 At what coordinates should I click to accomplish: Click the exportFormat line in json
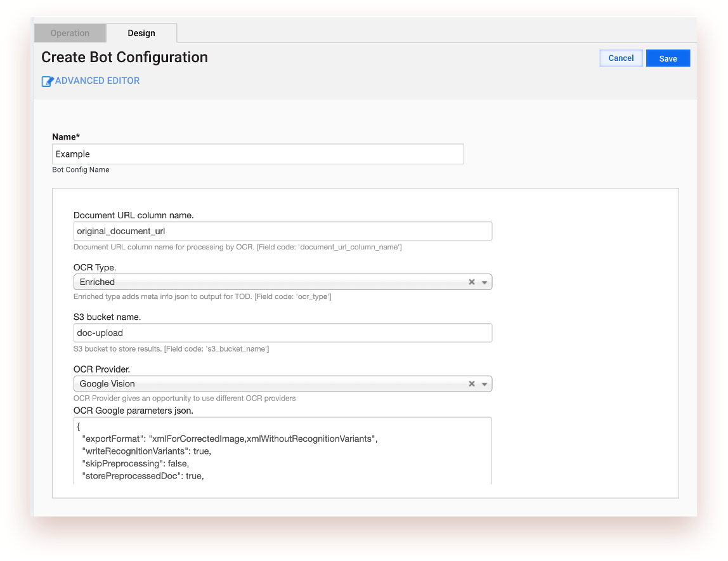tap(230, 439)
